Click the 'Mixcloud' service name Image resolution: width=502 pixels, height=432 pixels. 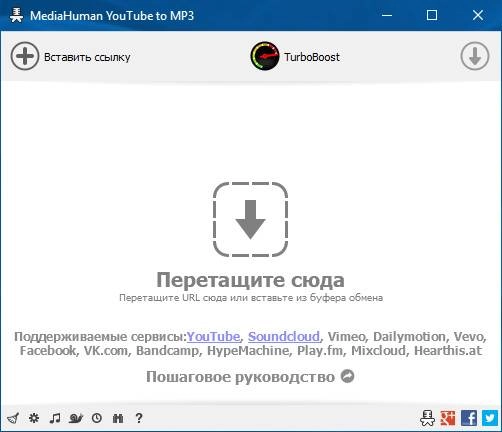point(378,351)
